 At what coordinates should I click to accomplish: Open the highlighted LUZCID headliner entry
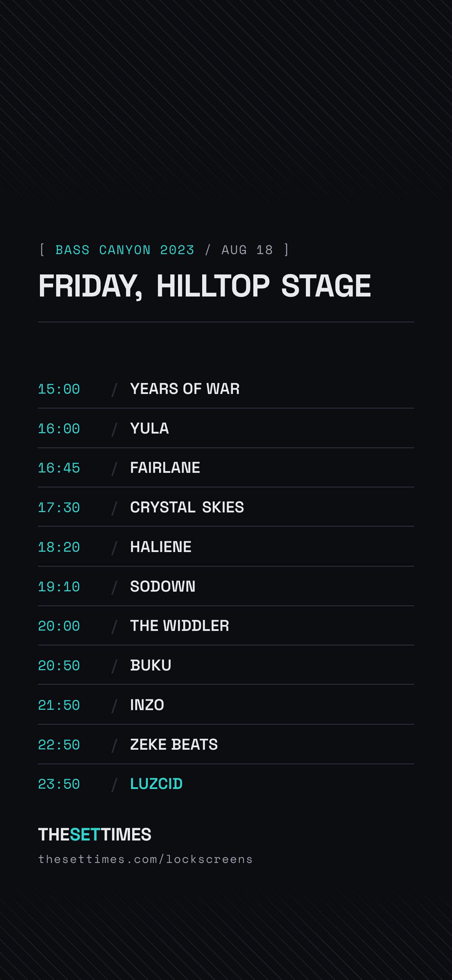pyautogui.click(x=226, y=784)
